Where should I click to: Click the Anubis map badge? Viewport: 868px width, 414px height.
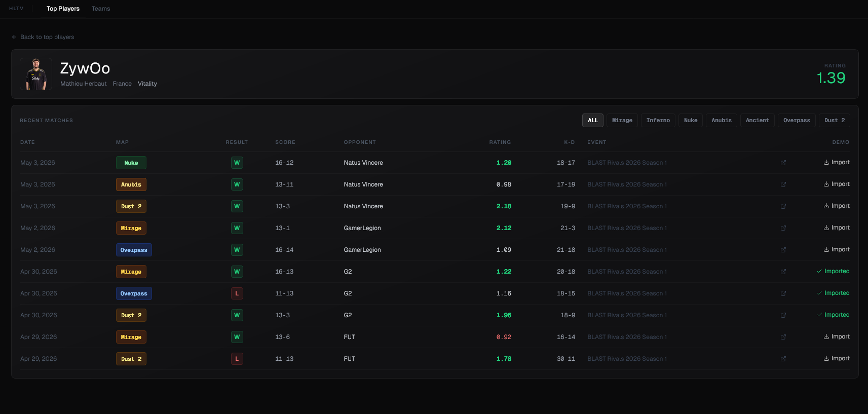(131, 184)
